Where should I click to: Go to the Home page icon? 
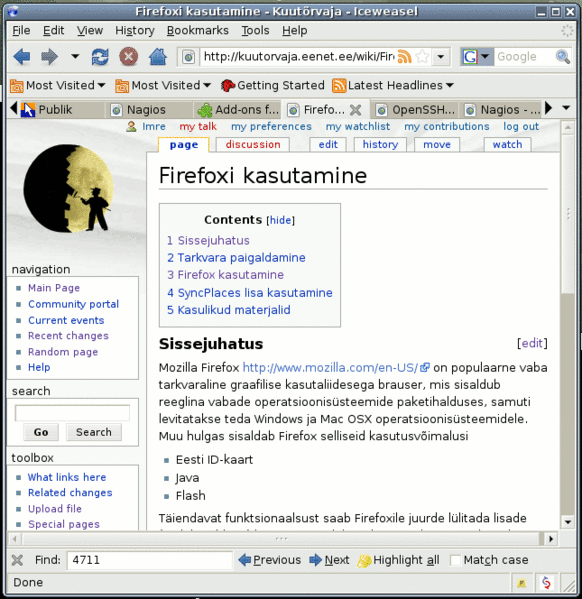pos(158,57)
